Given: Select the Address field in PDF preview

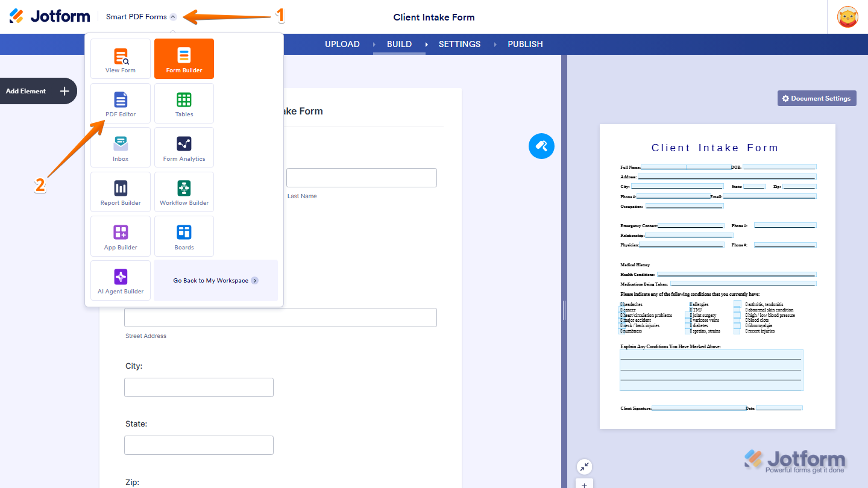Looking at the screenshot, I should (727, 177).
